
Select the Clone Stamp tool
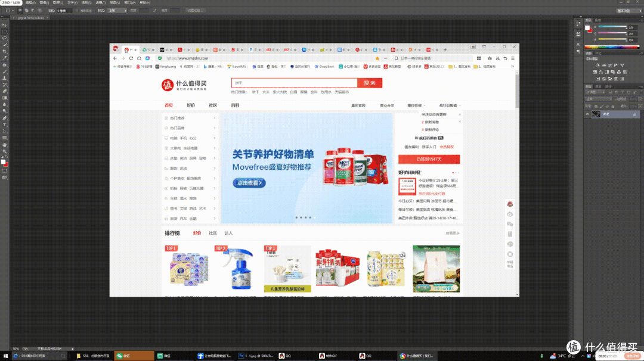[5, 78]
